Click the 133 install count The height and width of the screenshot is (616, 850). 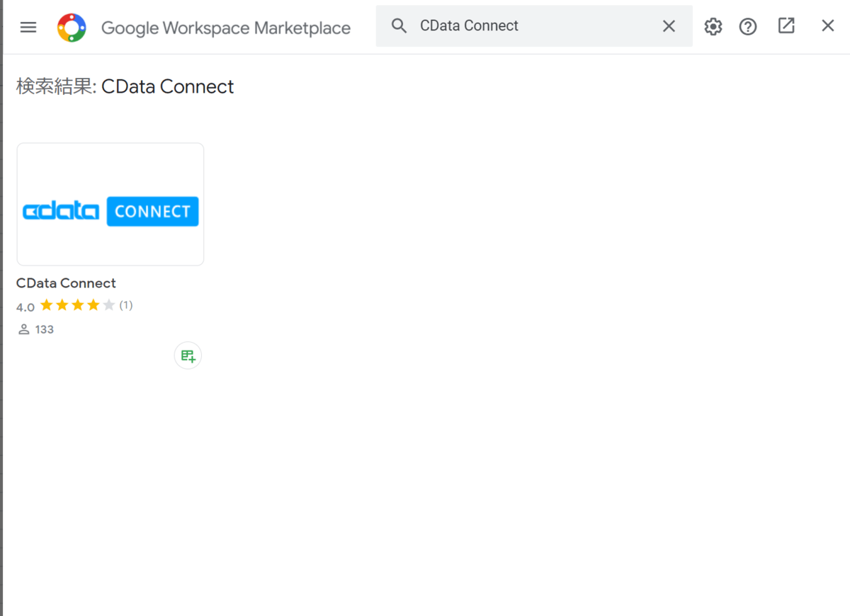pyautogui.click(x=45, y=329)
